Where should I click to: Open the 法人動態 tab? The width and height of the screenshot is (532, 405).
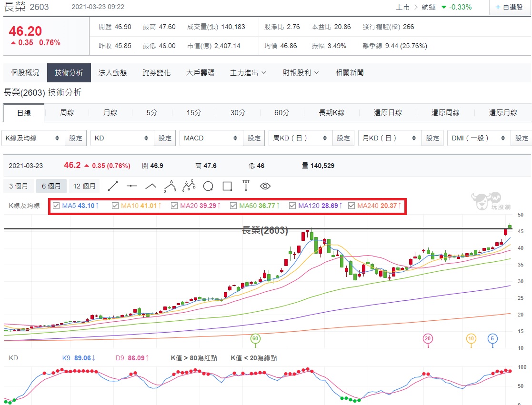coord(113,72)
